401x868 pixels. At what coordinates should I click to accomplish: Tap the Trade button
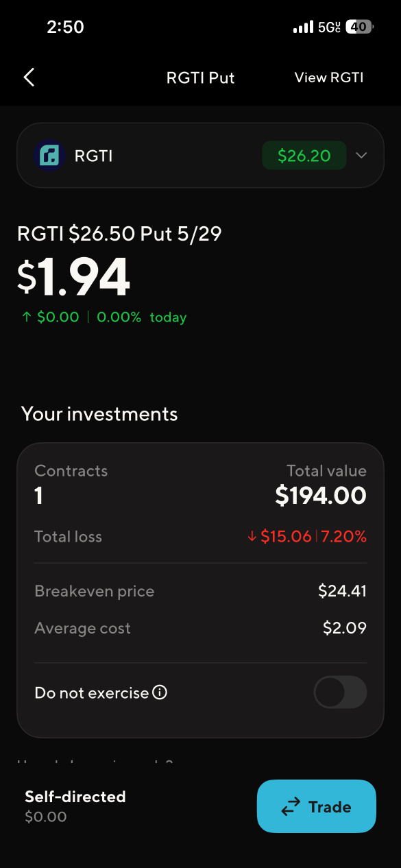pos(317,806)
